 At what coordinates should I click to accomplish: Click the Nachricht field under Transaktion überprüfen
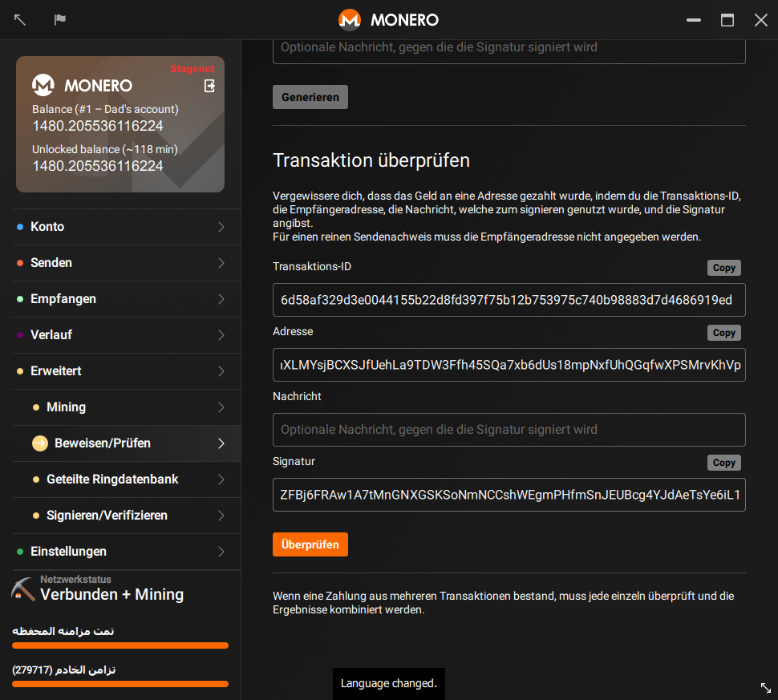pyautogui.click(x=509, y=430)
